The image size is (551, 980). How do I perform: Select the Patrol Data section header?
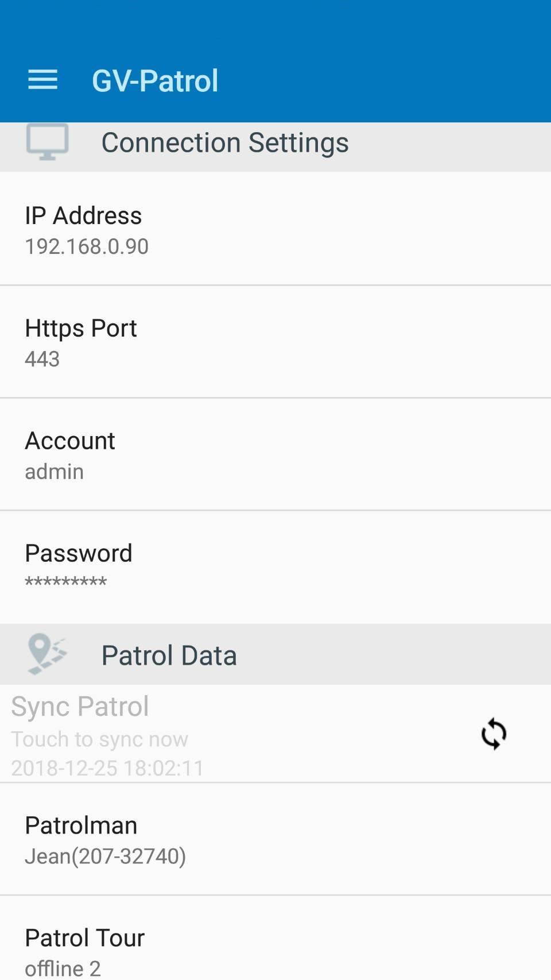[169, 655]
